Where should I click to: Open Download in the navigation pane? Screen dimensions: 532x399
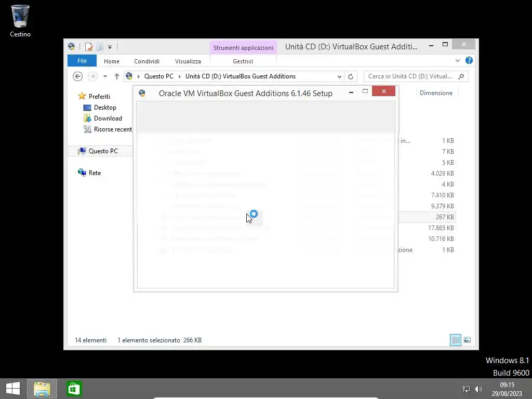click(102, 118)
